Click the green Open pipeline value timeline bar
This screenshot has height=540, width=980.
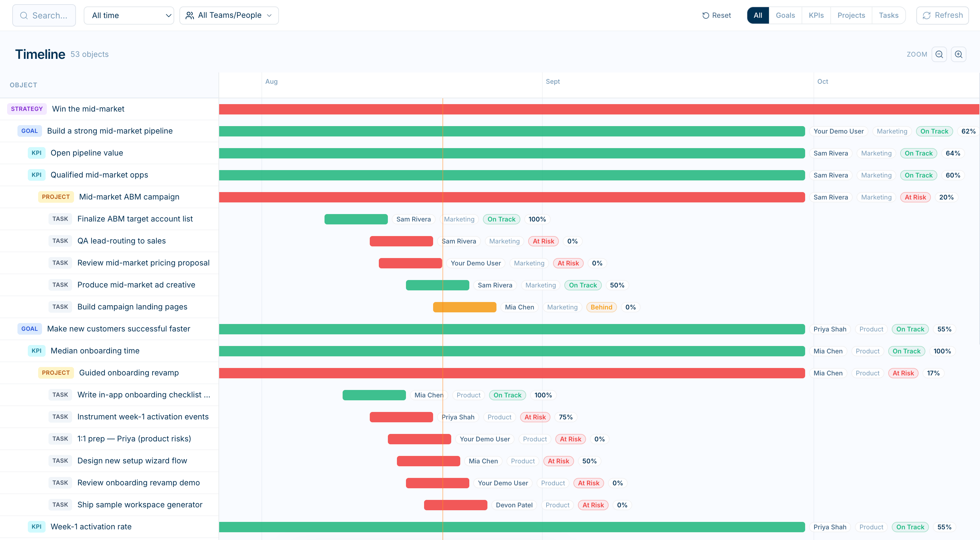[x=512, y=153]
